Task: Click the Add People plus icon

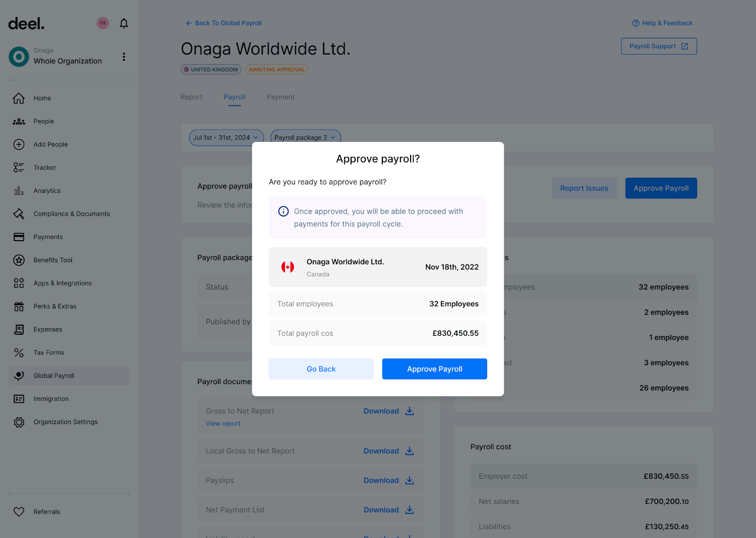Action: (19, 145)
